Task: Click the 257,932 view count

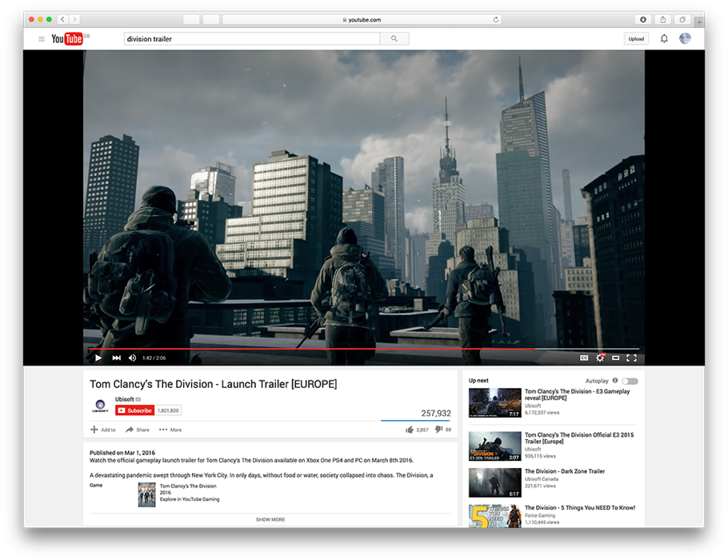Action: [x=436, y=414]
